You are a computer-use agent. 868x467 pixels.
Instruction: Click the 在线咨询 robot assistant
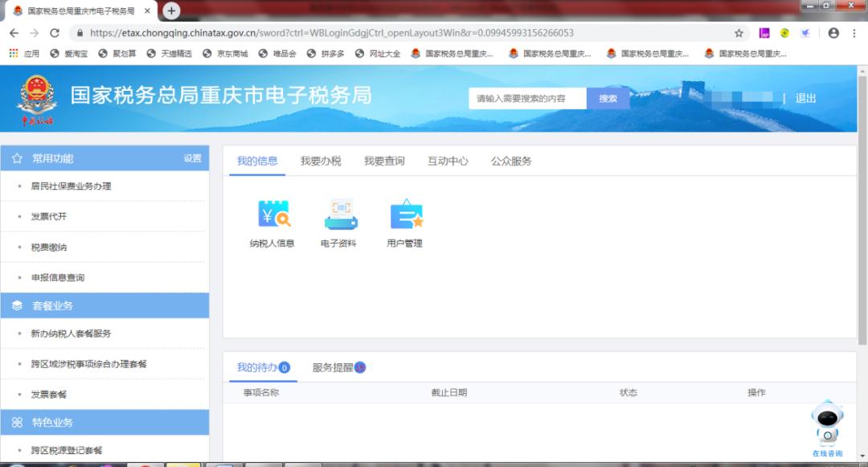point(827,426)
